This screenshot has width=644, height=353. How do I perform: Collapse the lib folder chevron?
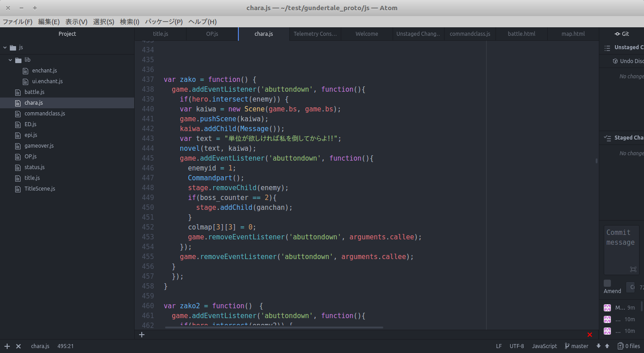pos(10,60)
